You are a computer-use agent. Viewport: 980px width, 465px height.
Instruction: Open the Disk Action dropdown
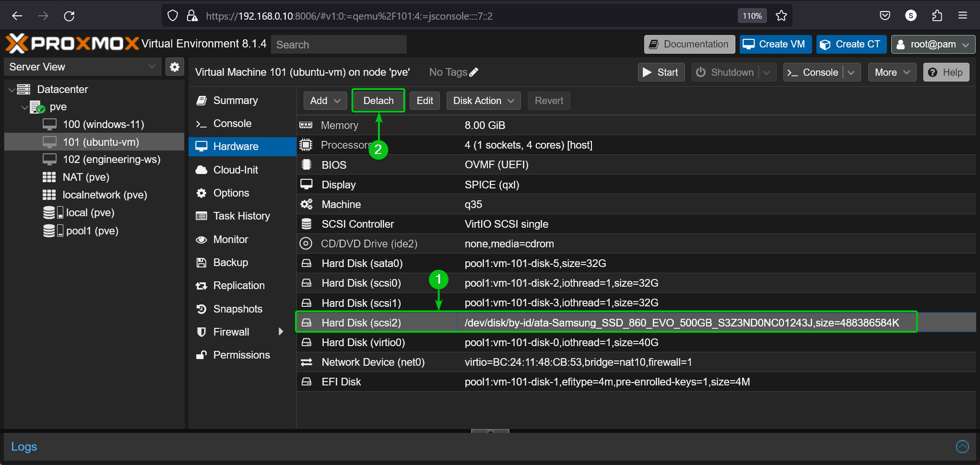click(x=484, y=101)
